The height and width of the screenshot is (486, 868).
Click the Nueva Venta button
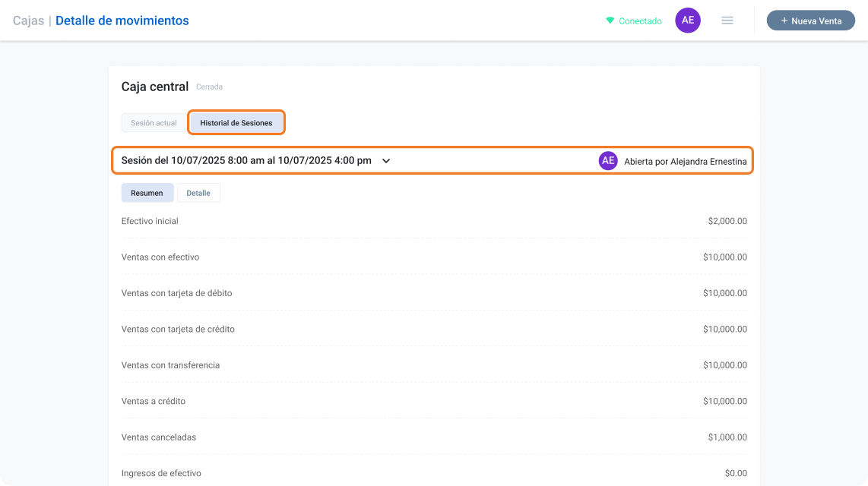(810, 21)
